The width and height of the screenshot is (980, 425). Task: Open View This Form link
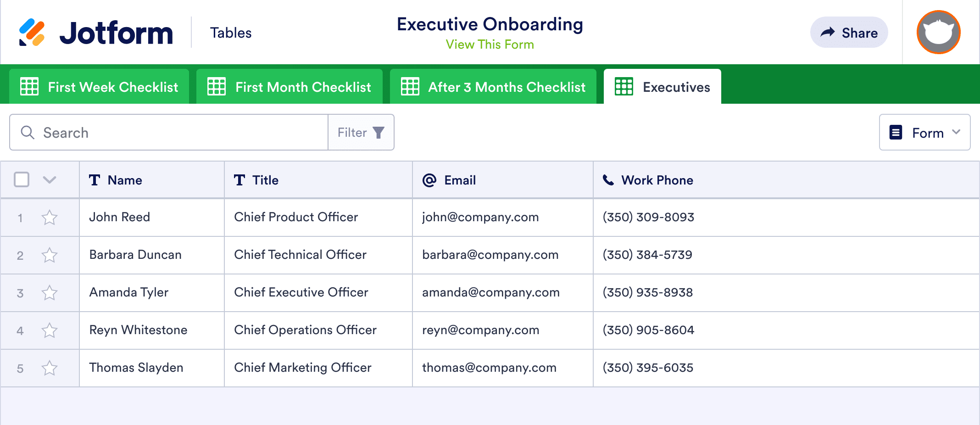tap(490, 44)
